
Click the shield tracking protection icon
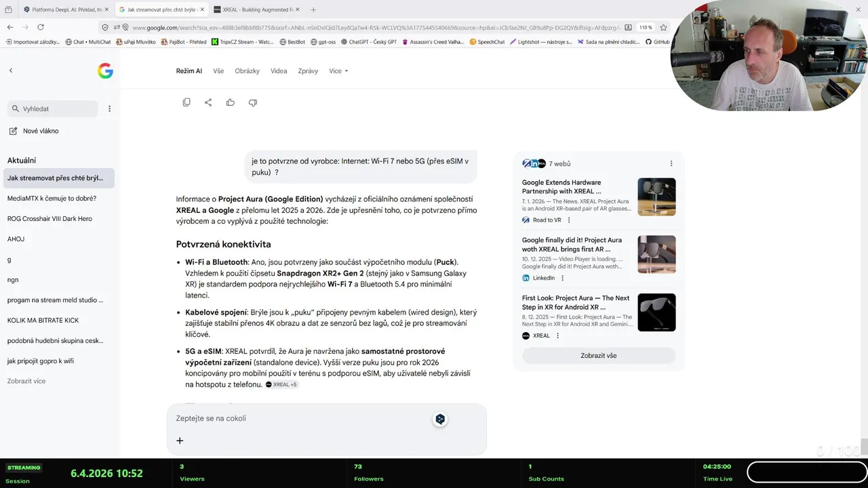point(104,27)
